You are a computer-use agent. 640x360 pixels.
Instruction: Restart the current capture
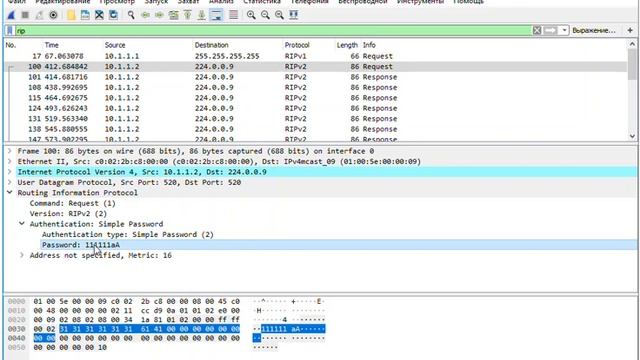pos(39,15)
